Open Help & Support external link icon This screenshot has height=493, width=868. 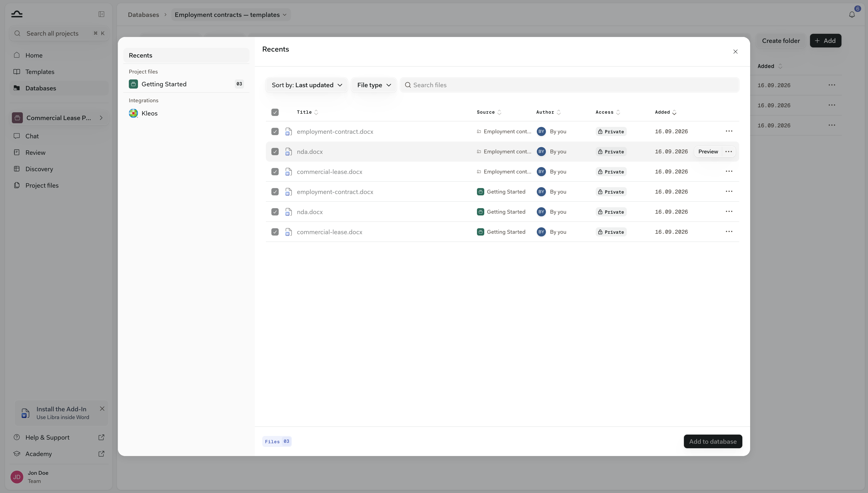point(101,438)
